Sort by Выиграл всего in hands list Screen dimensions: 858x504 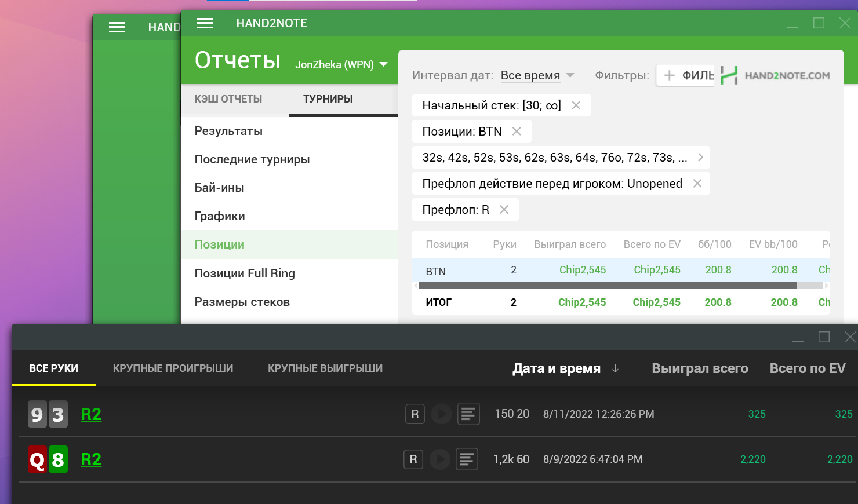point(700,368)
